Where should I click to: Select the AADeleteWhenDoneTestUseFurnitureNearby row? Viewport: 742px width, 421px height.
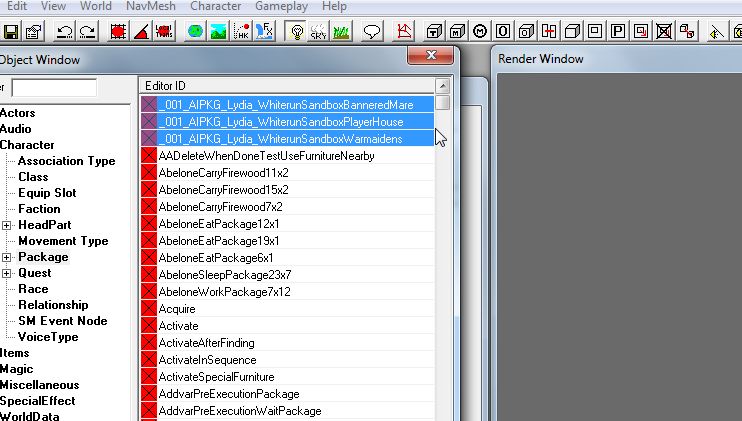click(287, 156)
